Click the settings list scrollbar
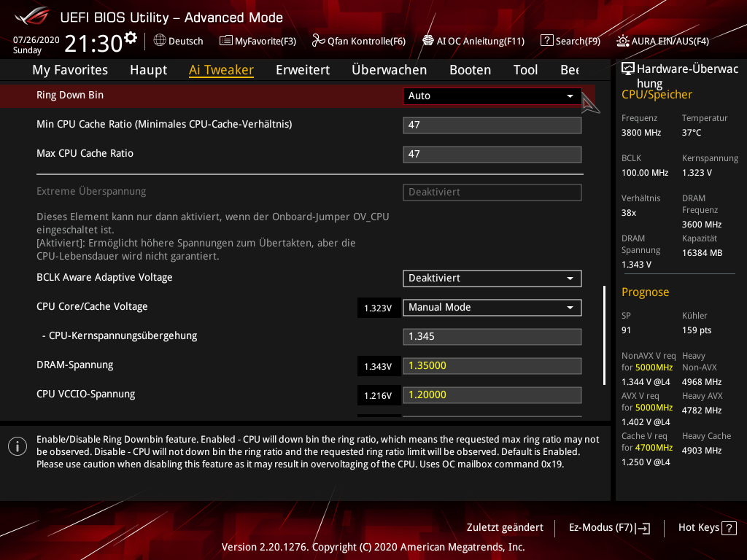The width and height of the screenshot is (747, 560). coord(604,335)
